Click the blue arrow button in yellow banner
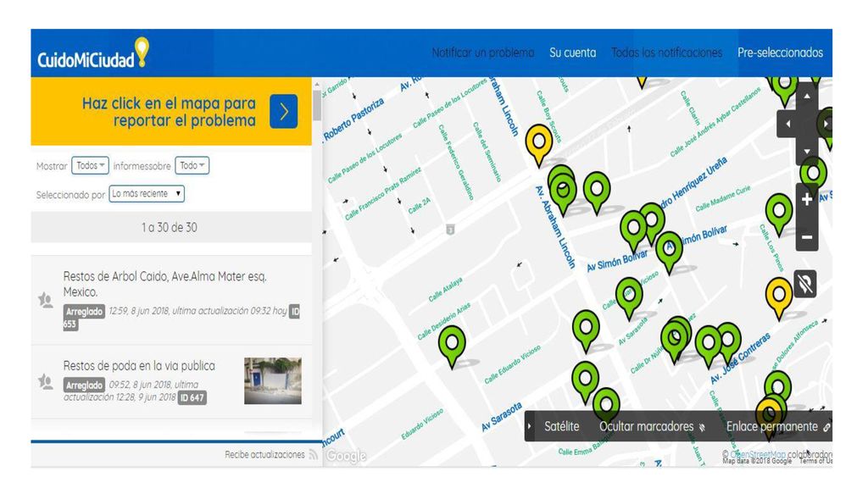 pyautogui.click(x=283, y=111)
